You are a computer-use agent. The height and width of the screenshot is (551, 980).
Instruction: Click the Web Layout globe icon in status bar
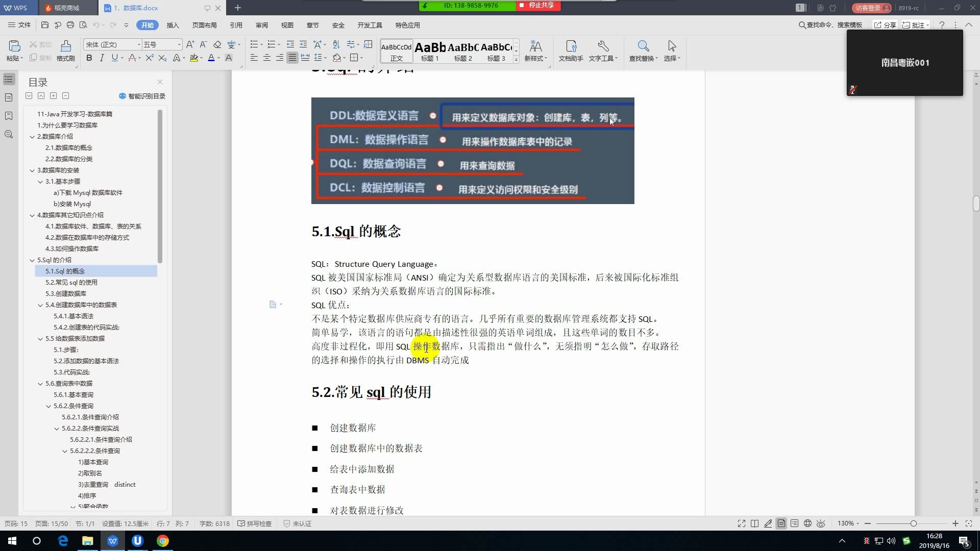[807, 523]
